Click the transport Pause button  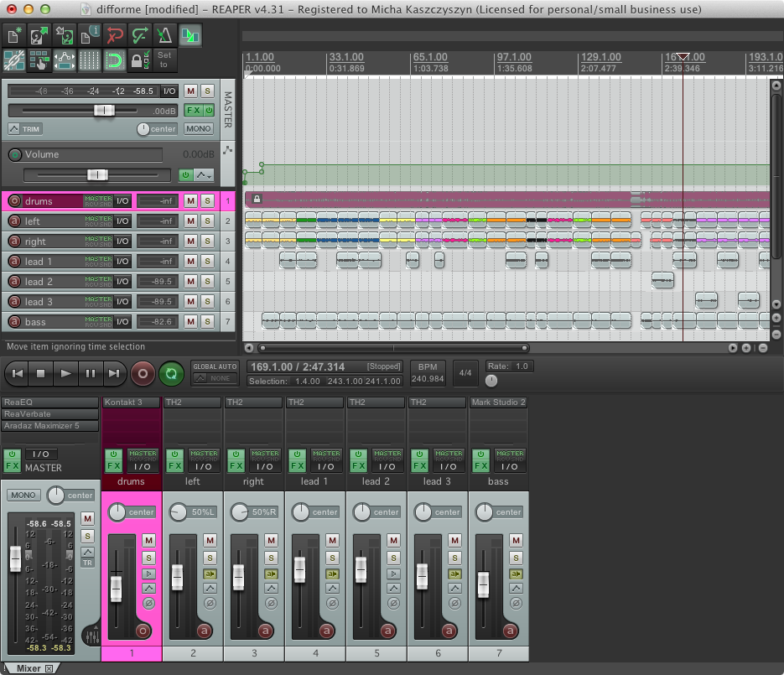(x=90, y=373)
